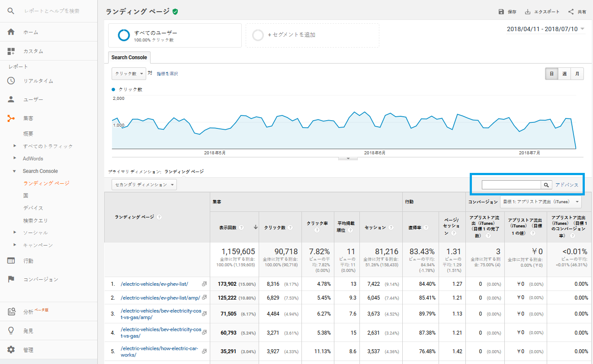Select ランディング ページ in sidebar
Screen dimensions: 593x364
(46, 183)
